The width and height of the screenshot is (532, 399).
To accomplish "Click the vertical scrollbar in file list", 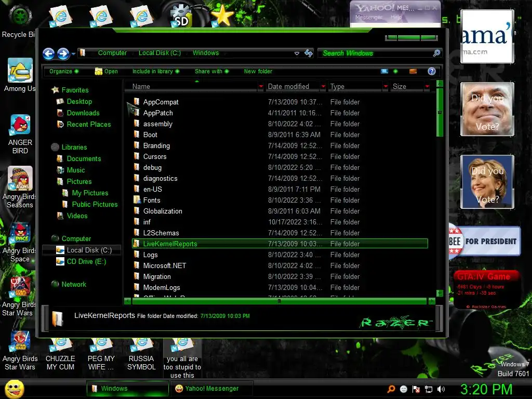I will (440, 112).
